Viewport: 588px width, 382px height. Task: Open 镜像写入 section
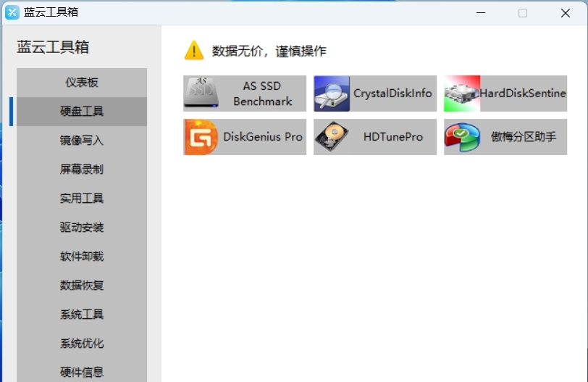pos(82,141)
